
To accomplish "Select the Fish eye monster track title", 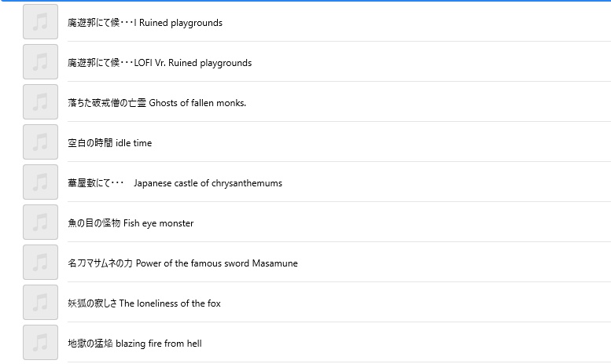I will tap(131, 223).
